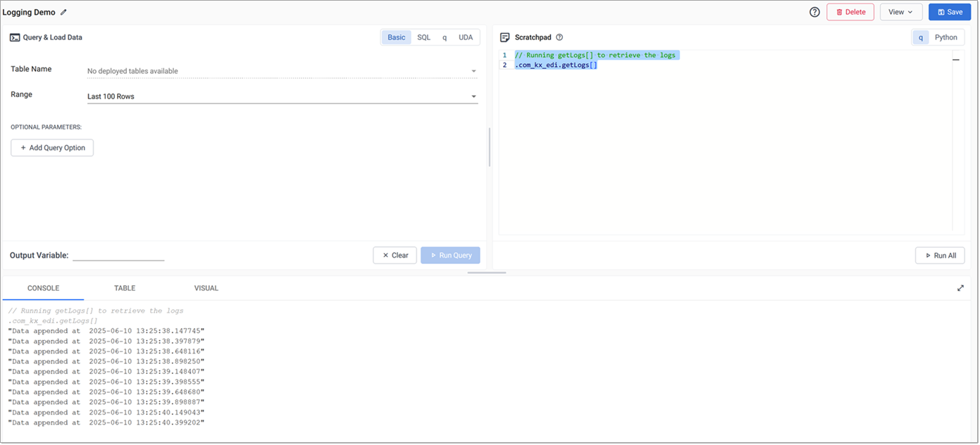This screenshot has width=980, height=445.
Task: Click the Scratchpad notepad icon
Action: [x=504, y=37]
